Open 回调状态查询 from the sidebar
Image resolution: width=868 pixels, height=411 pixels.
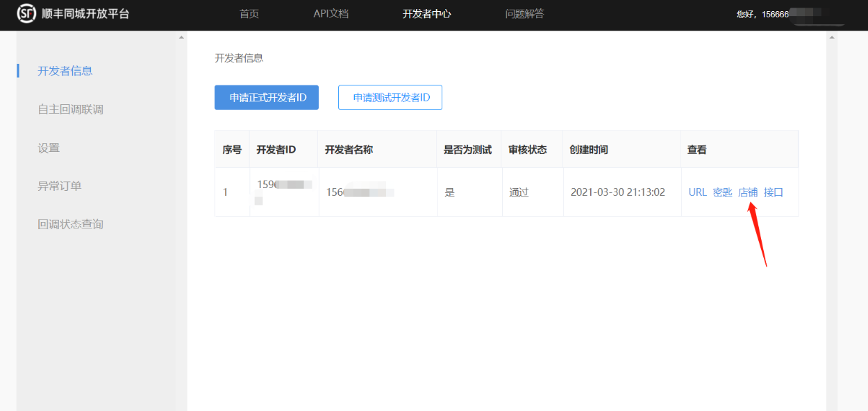click(70, 224)
